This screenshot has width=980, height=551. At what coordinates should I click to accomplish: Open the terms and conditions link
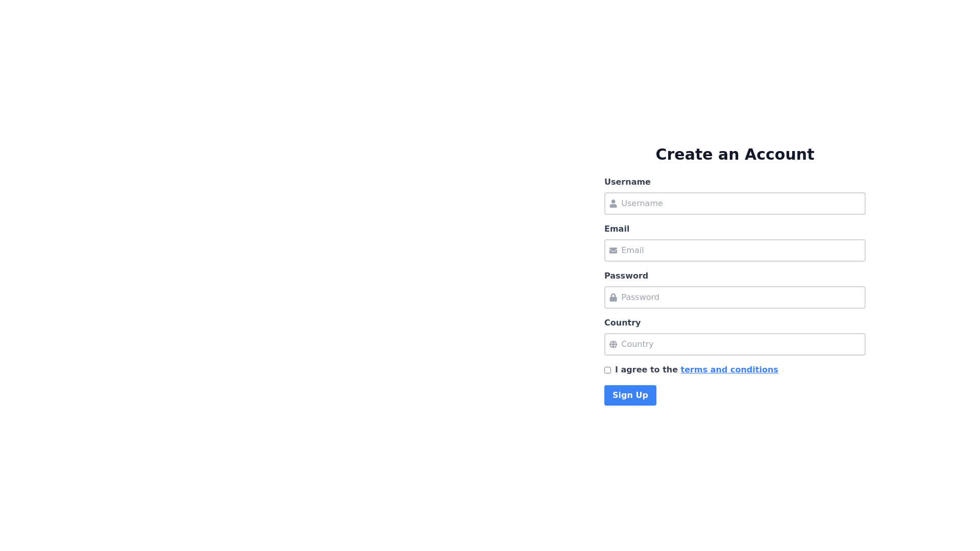729,370
